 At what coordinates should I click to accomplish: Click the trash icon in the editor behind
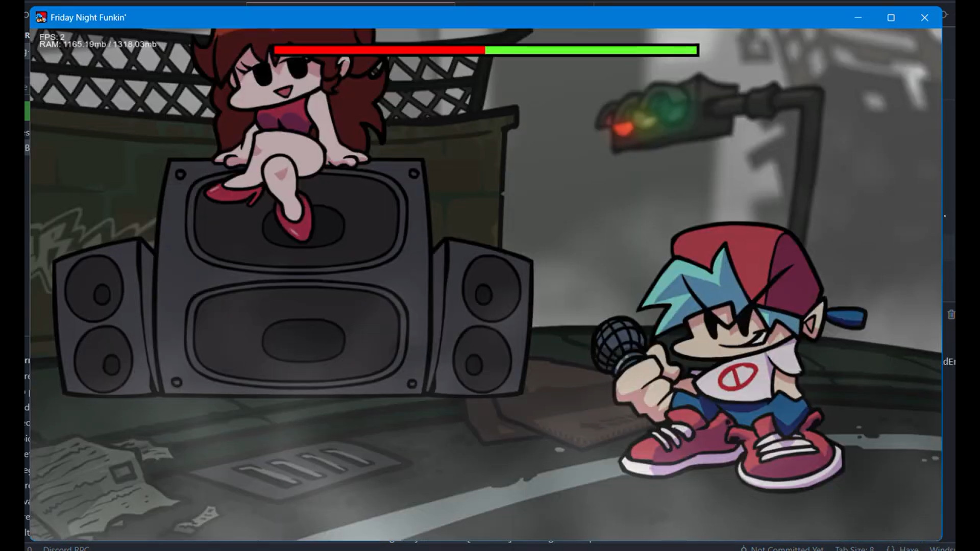point(951,315)
